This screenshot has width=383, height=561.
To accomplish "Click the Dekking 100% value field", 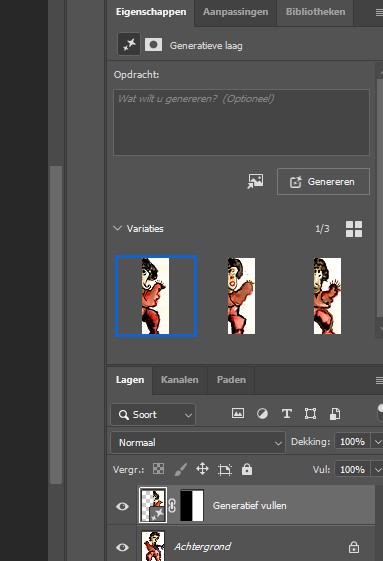I will pyautogui.click(x=353, y=442).
